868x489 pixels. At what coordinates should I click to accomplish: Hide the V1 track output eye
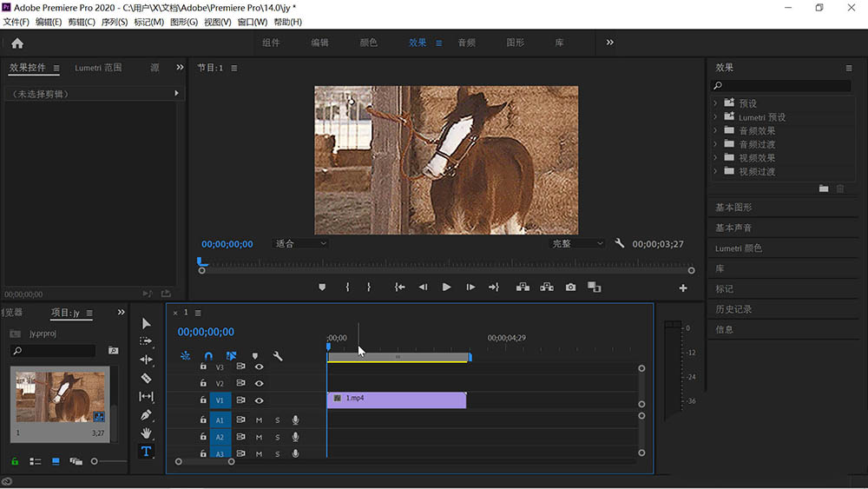click(259, 400)
